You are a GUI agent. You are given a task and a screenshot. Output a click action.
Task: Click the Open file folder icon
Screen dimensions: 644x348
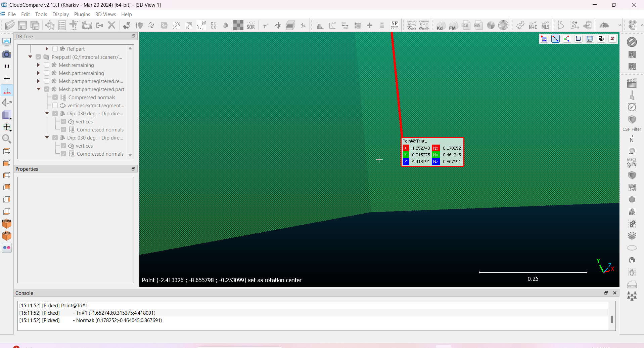pos(10,25)
